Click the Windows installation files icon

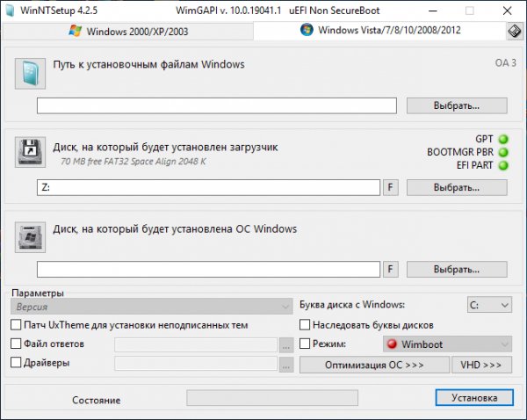(30, 74)
